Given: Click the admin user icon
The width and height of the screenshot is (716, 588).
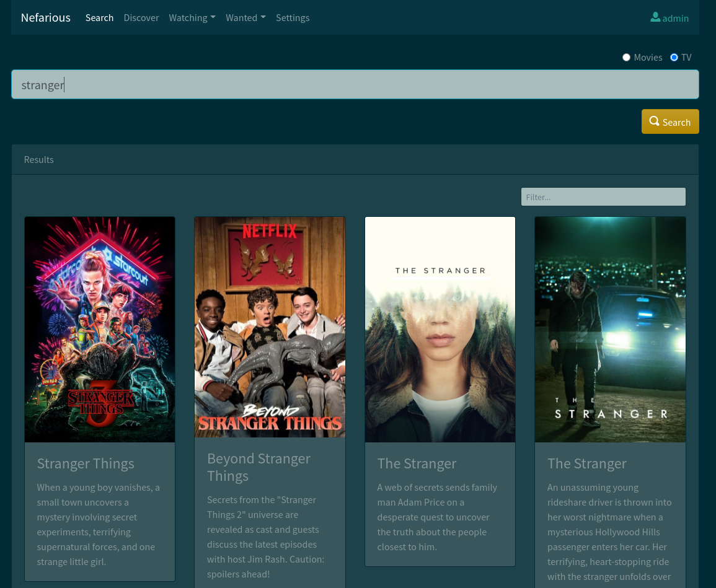Looking at the screenshot, I should coord(655,17).
